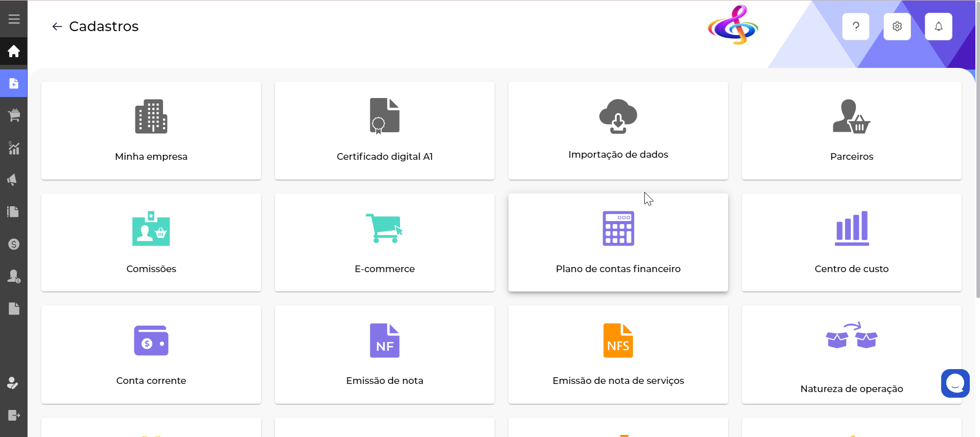Open the hamburger menu in sidebar
This screenshot has height=437, width=980.
[x=14, y=19]
